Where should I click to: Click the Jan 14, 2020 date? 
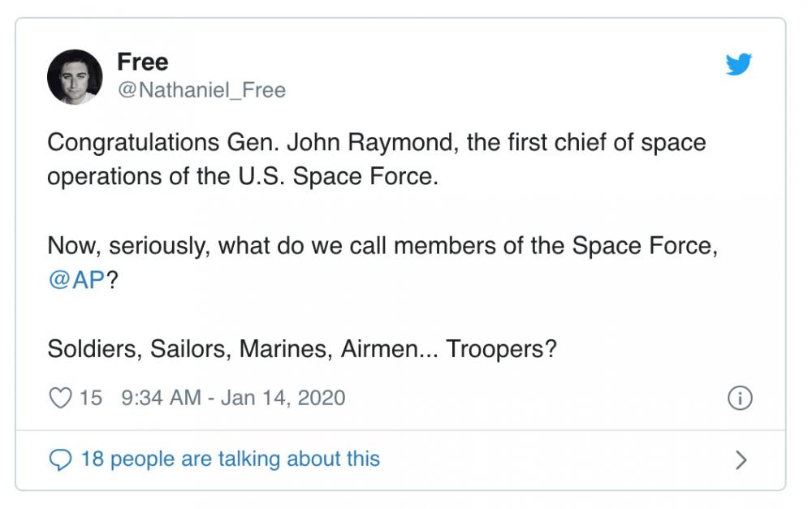click(x=283, y=398)
